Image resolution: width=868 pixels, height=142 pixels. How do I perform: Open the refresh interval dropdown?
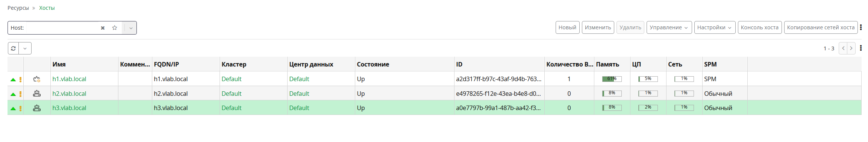pyautogui.click(x=25, y=48)
